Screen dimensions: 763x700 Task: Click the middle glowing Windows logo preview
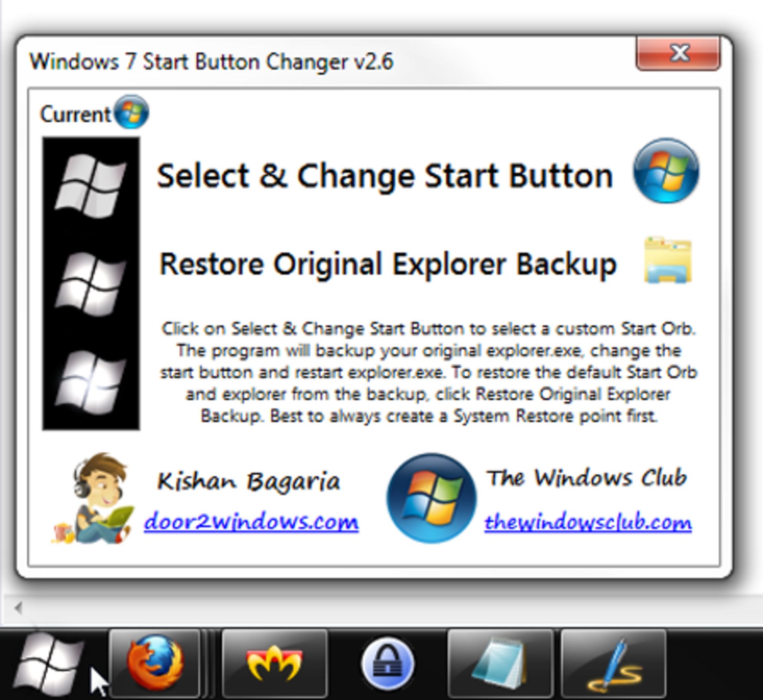click(91, 284)
